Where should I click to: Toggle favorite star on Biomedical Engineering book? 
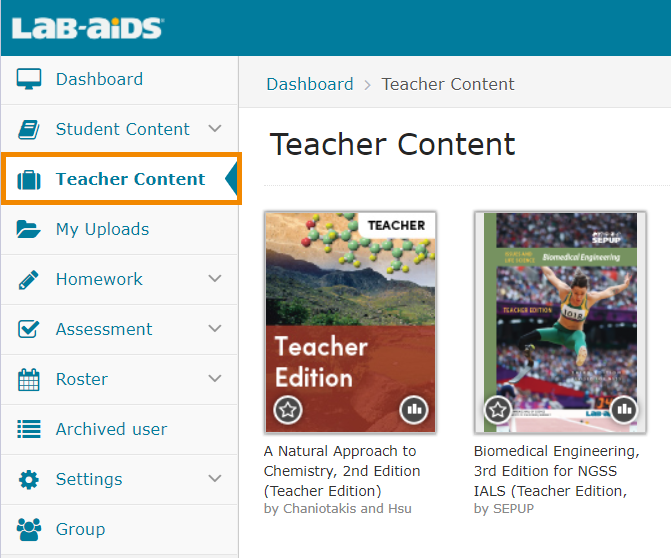click(x=498, y=409)
